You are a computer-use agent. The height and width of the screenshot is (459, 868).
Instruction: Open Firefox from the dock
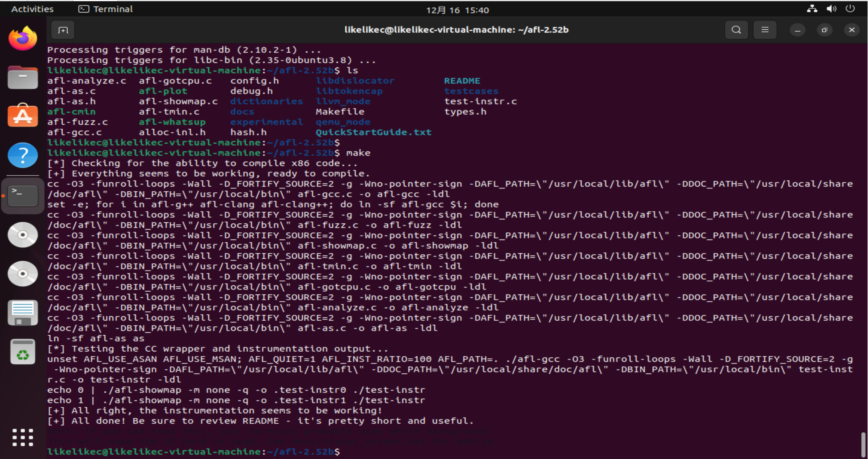[22, 38]
